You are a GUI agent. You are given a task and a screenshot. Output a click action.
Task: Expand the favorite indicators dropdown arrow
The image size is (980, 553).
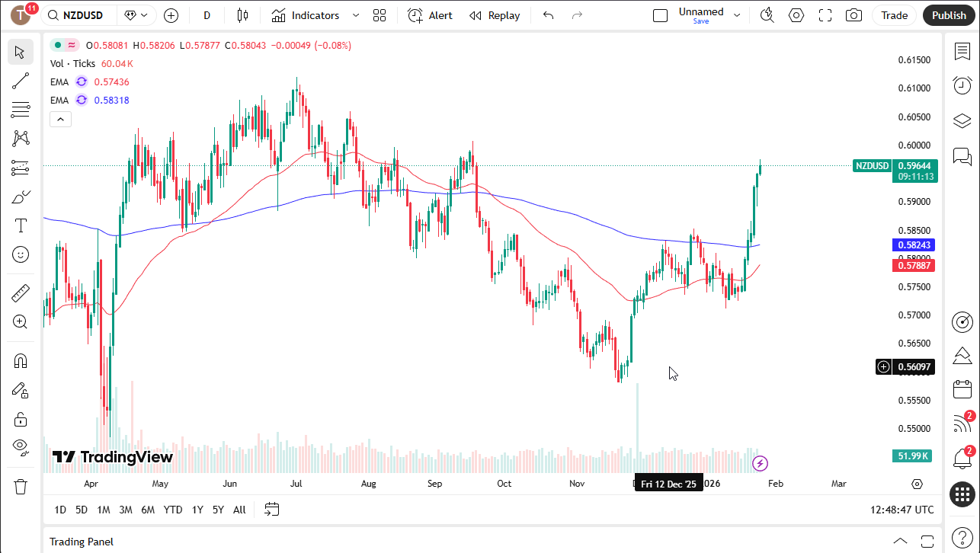pyautogui.click(x=355, y=15)
